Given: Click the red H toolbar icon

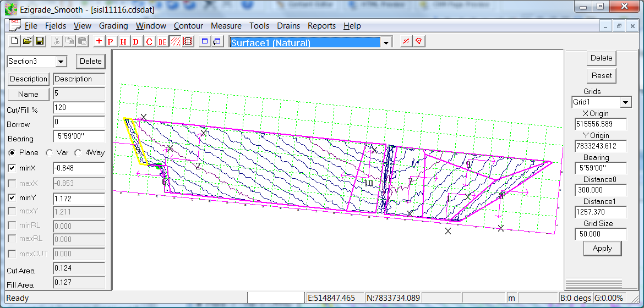Looking at the screenshot, I should click(123, 42).
